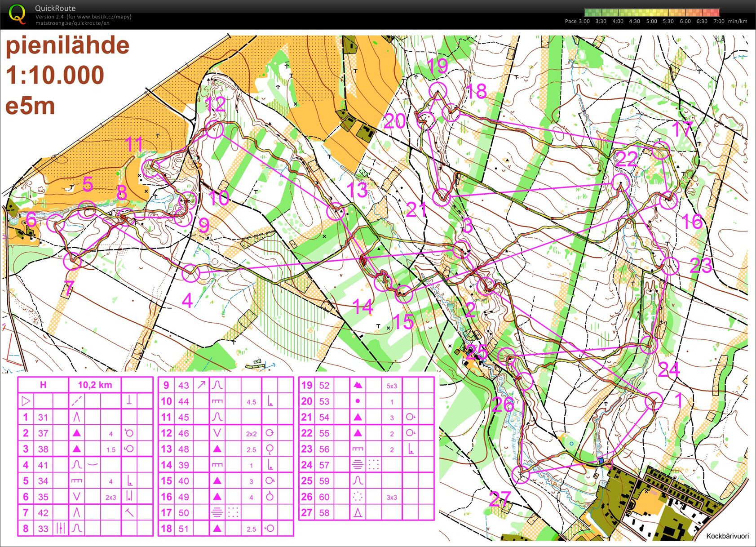Viewport: 756px width, 547px height.
Task: Click the dotted circle symbol in table row 26
Action: (x=358, y=497)
